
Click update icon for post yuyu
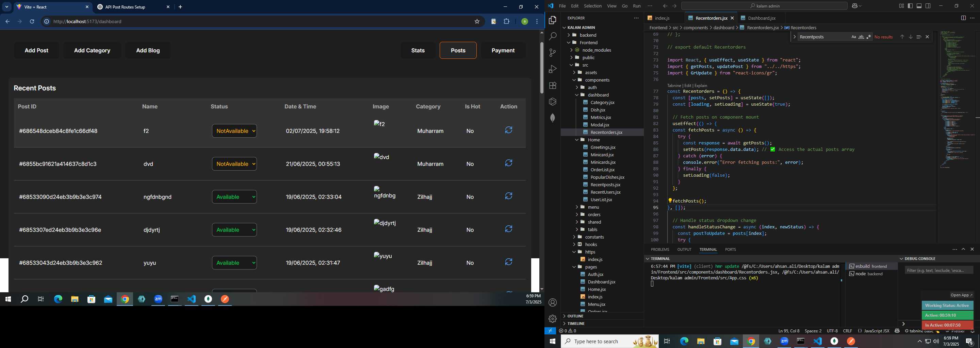pyautogui.click(x=509, y=262)
